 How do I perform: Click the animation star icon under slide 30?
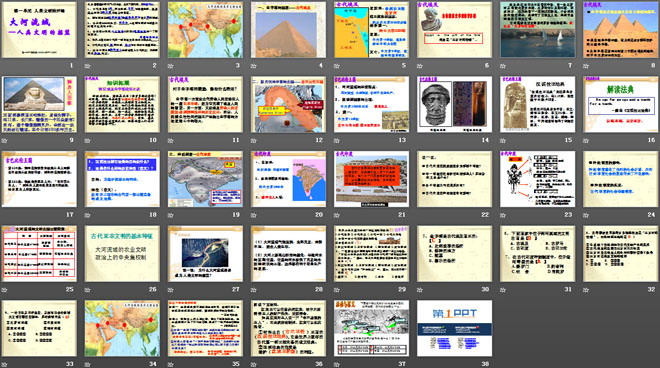pyautogui.click(x=420, y=290)
